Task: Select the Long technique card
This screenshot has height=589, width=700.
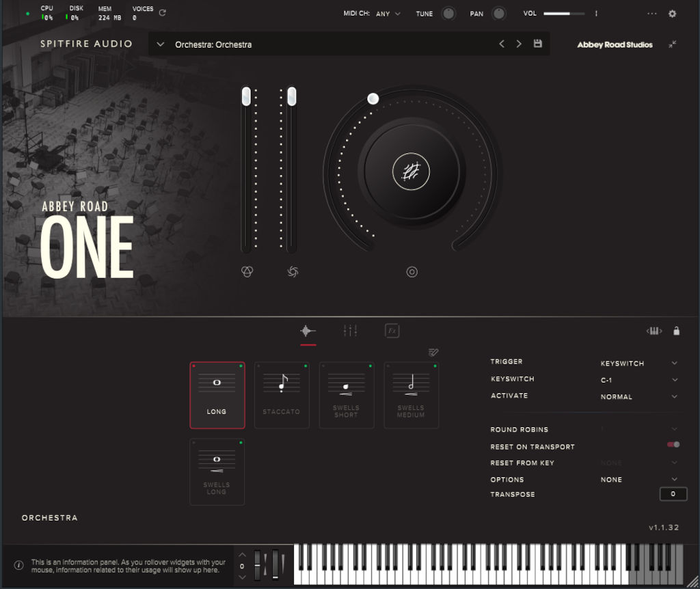Action: 217,396
